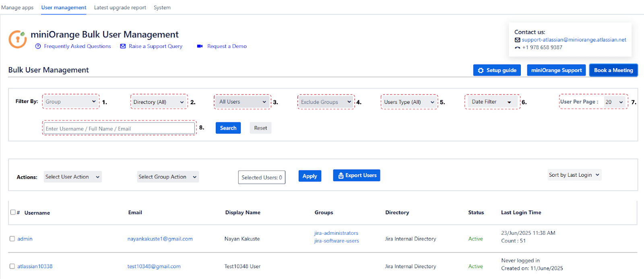Click the +1 978 658 9387 phone number
Screen dimensions: 644x279
[542, 48]
